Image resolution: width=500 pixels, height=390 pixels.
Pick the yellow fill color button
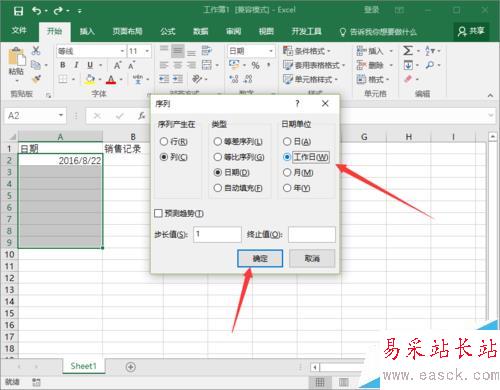coord(90,79)
